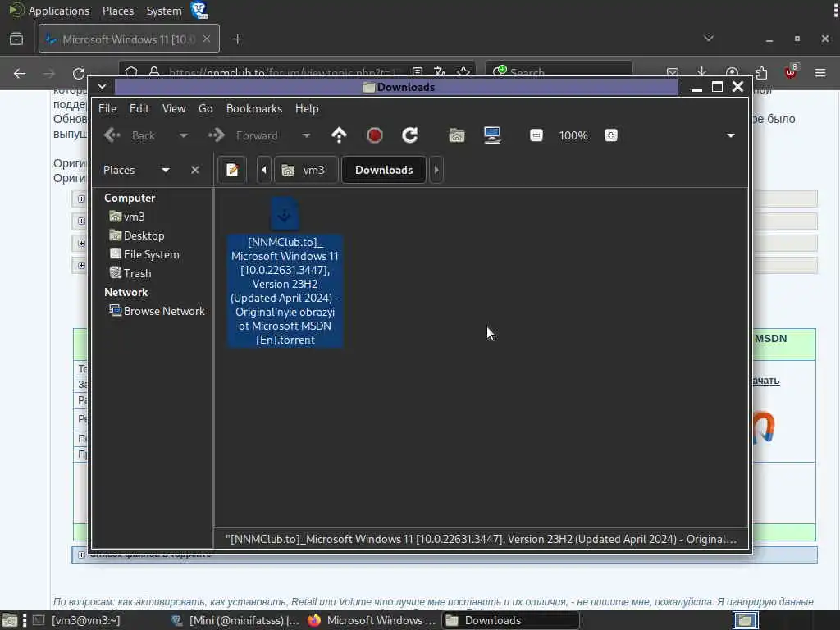Screen dimensions: 840x630
Task: Toggle text-based location entry icon
Action: tap(232, 170)
